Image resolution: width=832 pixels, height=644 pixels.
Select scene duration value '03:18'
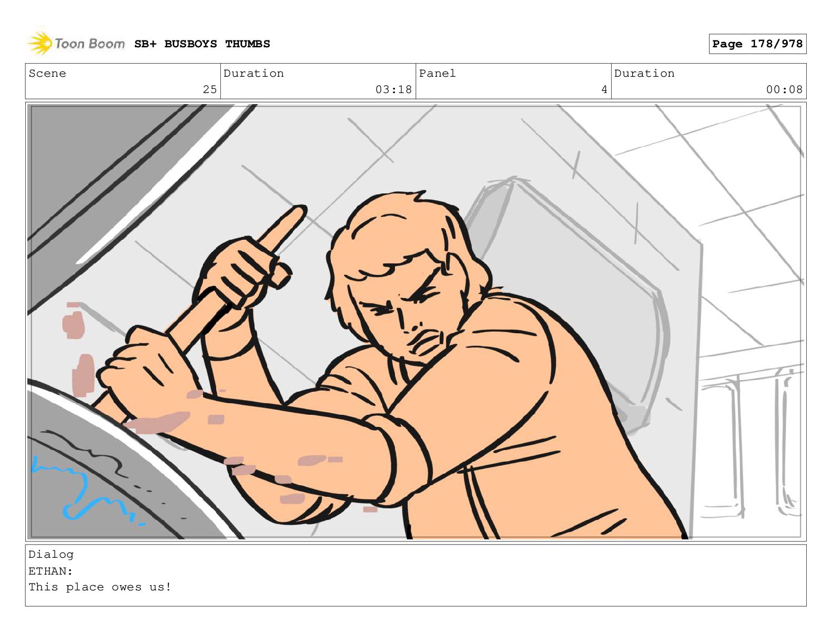click(393, 90)
